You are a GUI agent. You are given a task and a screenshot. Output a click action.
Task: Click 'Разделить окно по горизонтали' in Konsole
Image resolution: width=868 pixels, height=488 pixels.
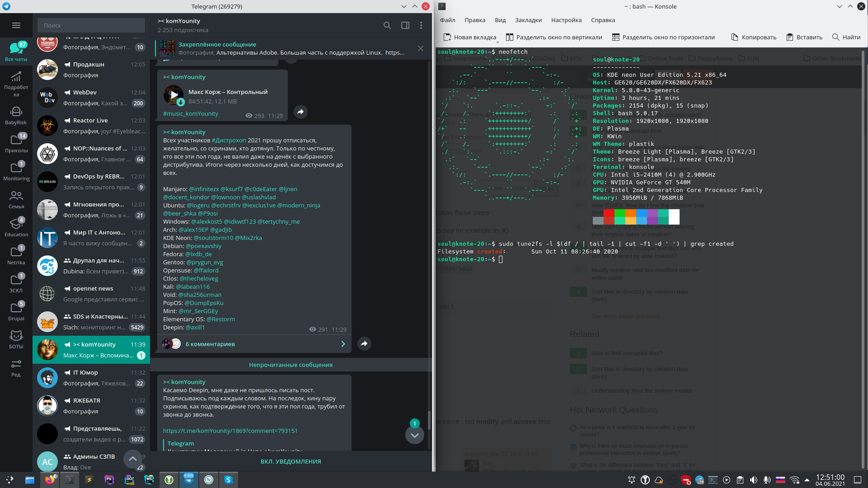coord(663,37)
